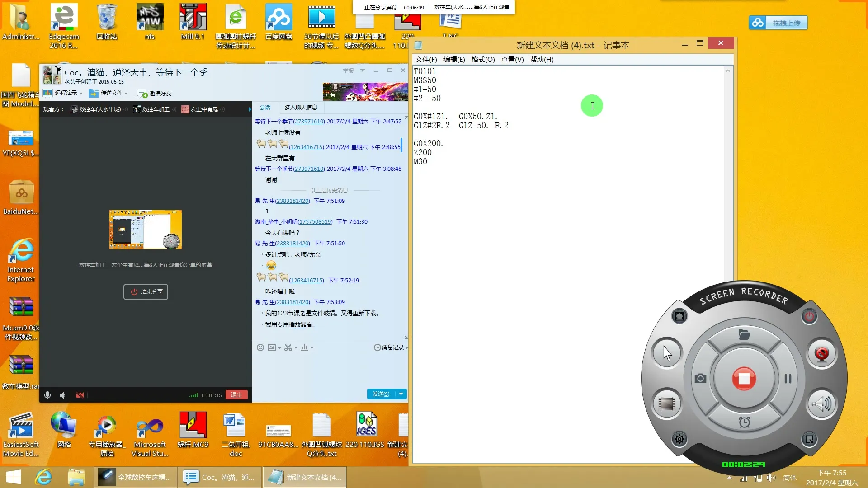868x488 pixels.
Task: Mute the microphone in screen share
Action: (47, 395)
